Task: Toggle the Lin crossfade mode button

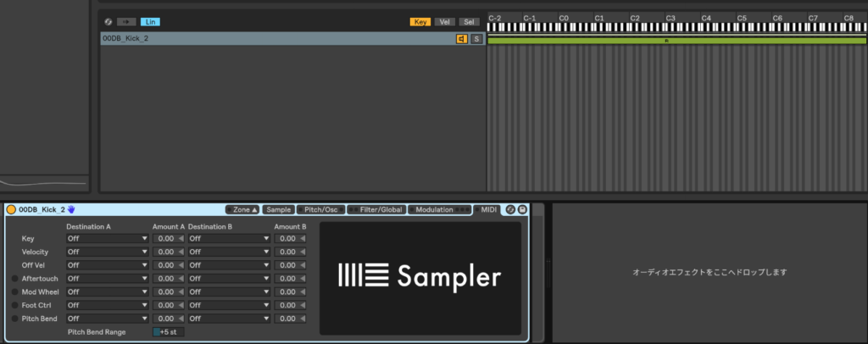Action: [150, 22]
